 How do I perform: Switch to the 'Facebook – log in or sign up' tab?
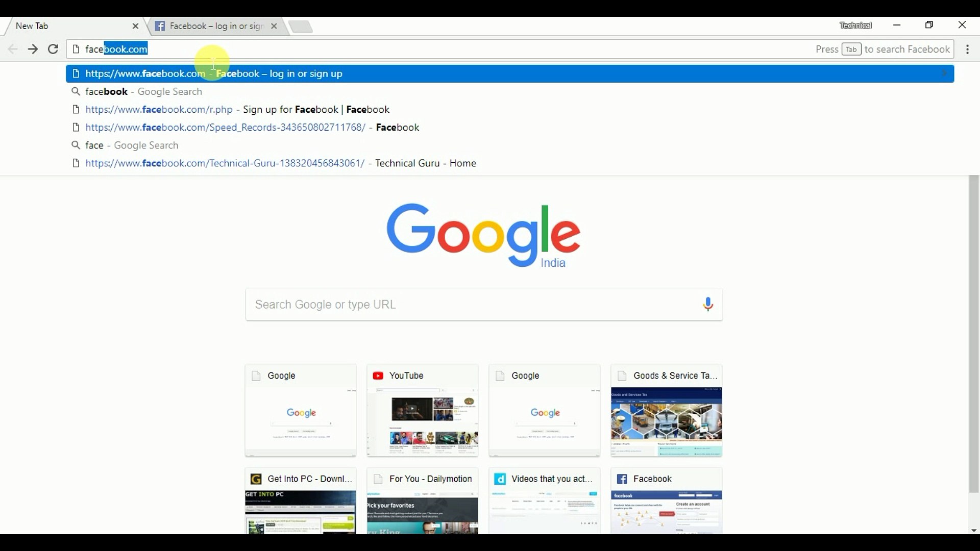tap(214, 26)
